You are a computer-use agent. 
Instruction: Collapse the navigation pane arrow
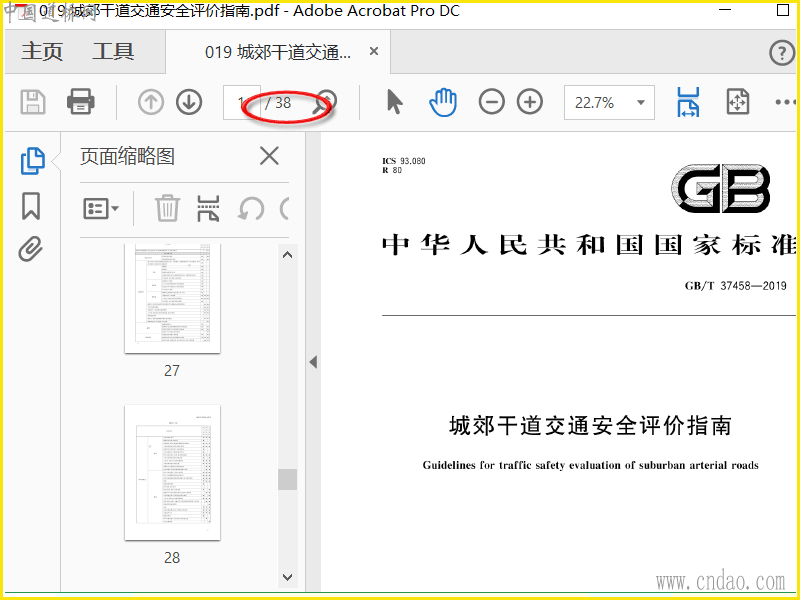(313, 362)
